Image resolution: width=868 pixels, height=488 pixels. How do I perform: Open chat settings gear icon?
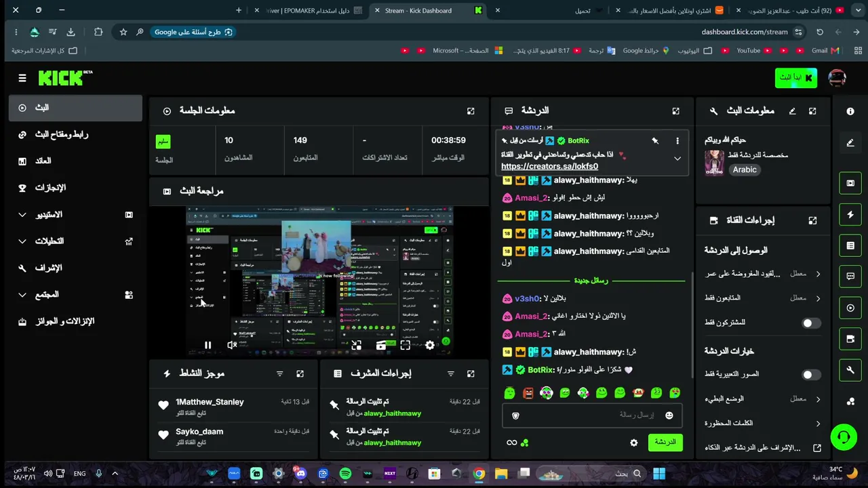633,443
